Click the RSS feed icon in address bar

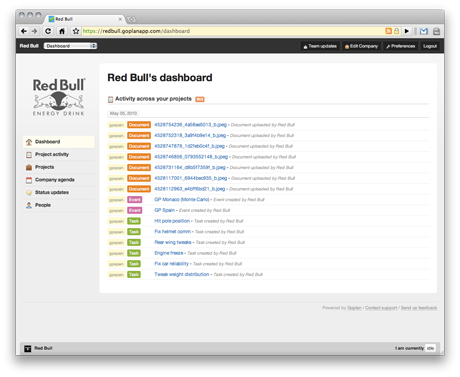[388, 31]
